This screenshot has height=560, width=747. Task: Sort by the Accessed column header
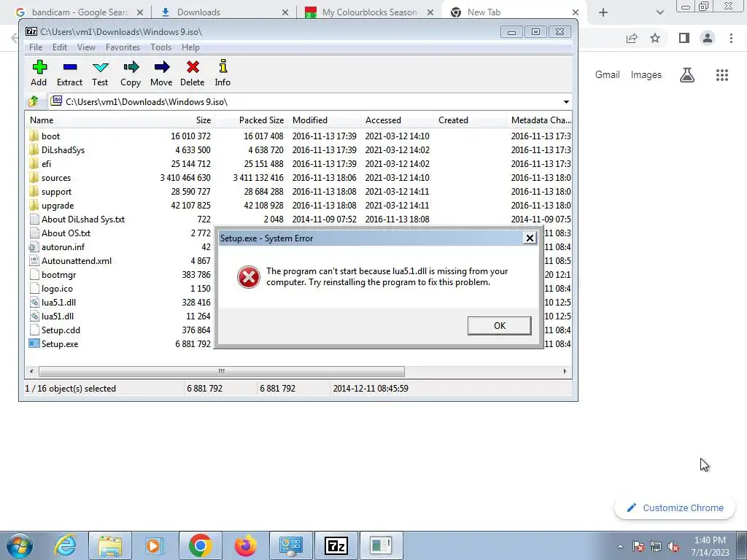(397, 120)
